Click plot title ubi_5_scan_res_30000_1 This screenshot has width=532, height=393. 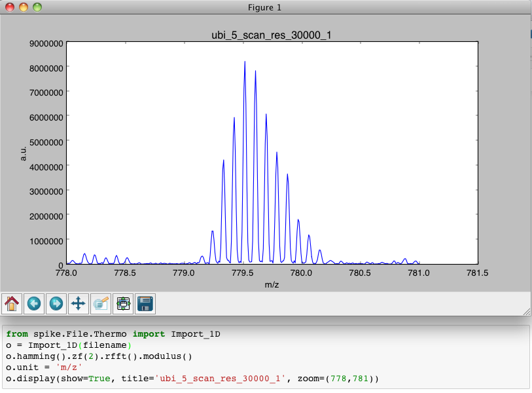click(x=274, y=34)
